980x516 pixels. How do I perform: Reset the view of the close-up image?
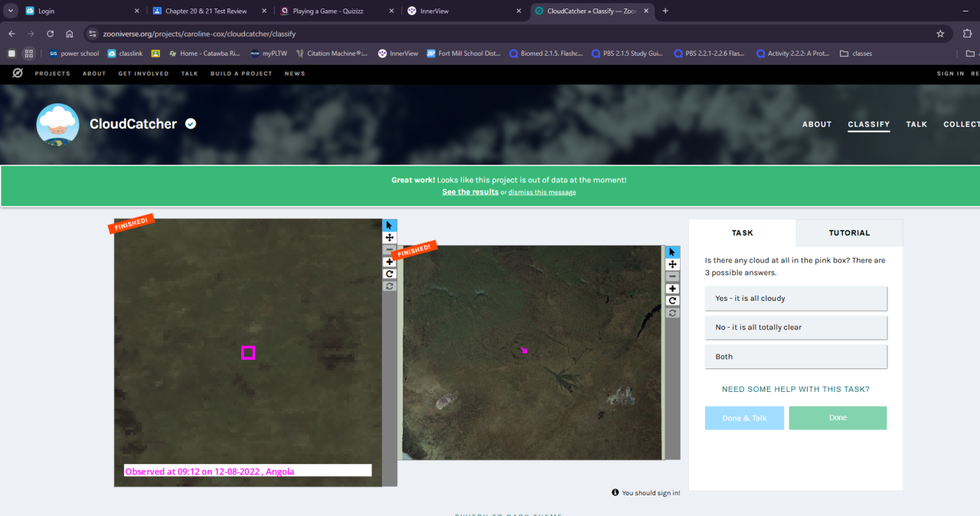click(390, 286)
